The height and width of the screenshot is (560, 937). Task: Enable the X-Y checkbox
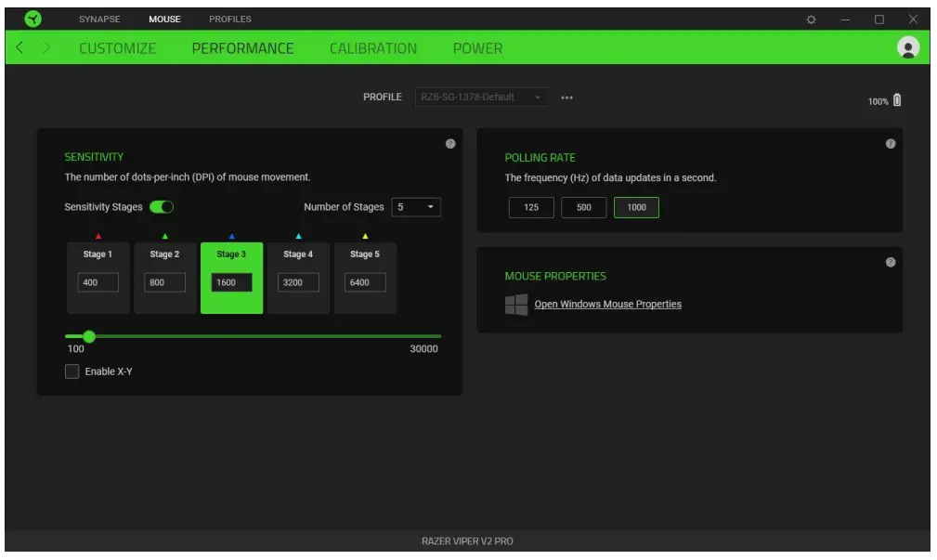[x=72, y=371]
